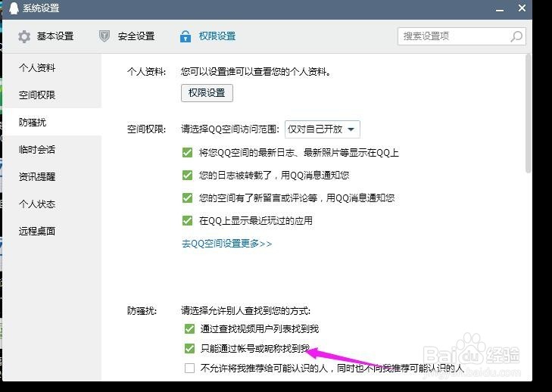Click the 防骚扰: section label
This screenshot has height=392, width=552.
142,311
